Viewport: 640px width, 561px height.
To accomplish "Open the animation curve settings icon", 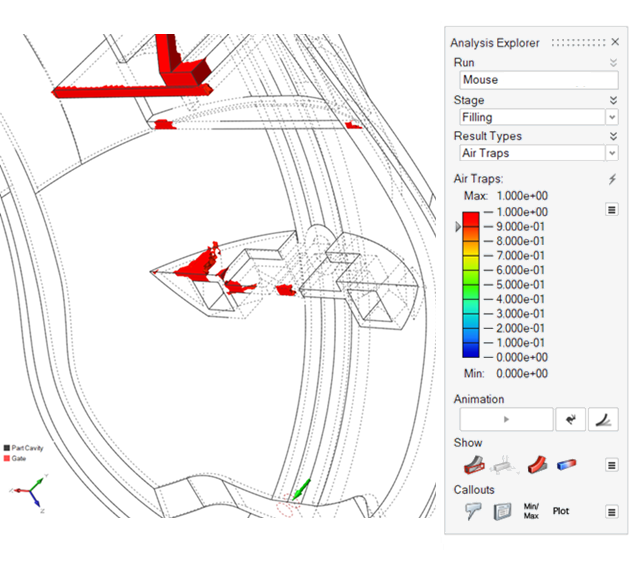I will [603, 420].
